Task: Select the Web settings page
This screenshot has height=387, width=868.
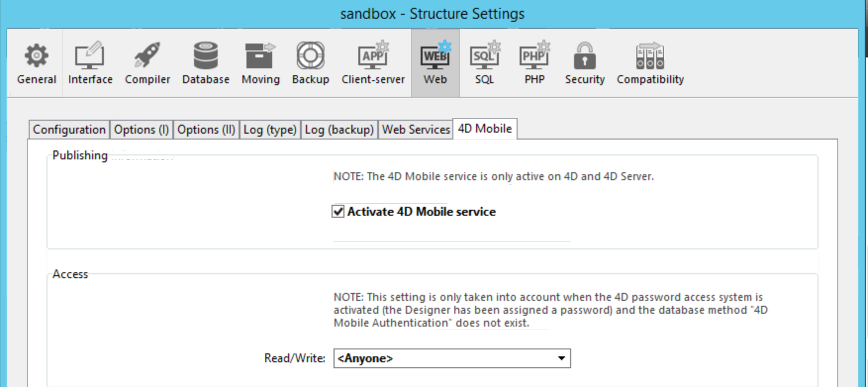Action: [x=435, y=63]
